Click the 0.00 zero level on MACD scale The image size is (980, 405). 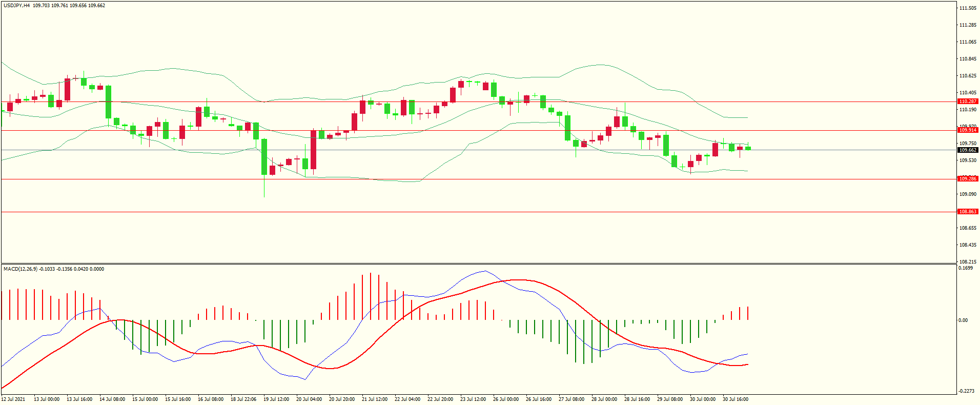pos(963,320)
